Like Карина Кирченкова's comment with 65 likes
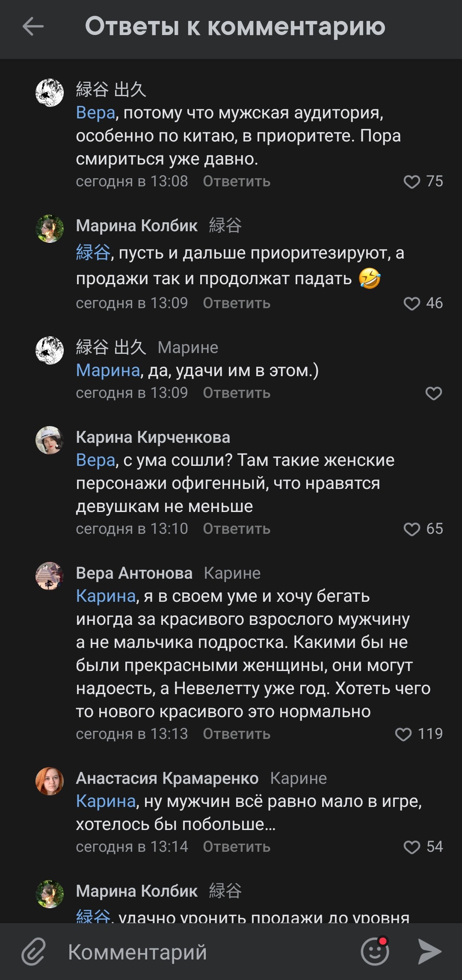The image size is (462, 980). (412, 529)
